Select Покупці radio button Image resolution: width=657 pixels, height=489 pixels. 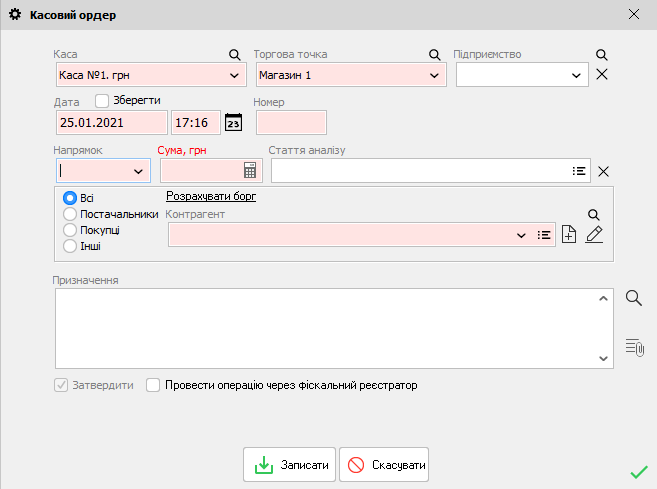point(70,229)
